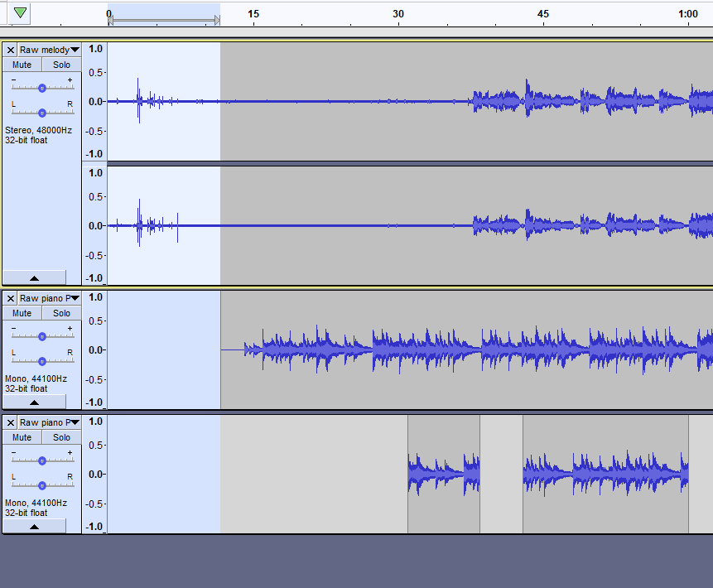Click the green pinned play head button
This screenshot has height=588, width=713.
pyautogui.click(x=20, y=12)
